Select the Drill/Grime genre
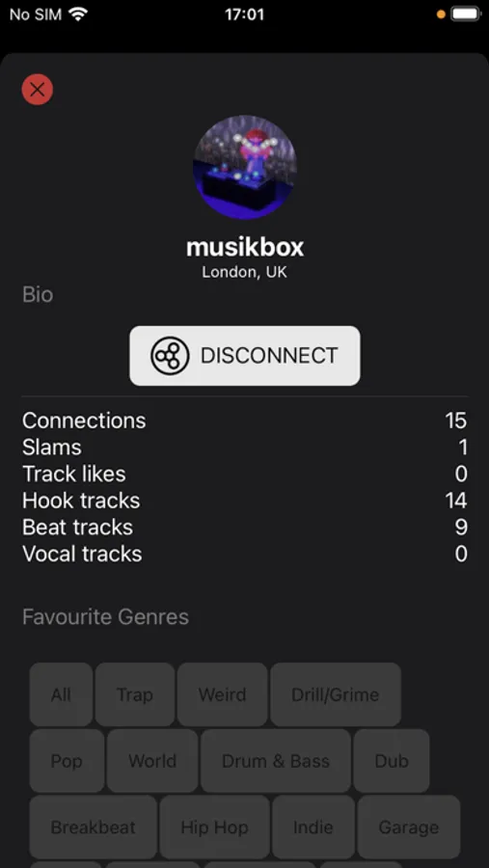Screen dimensions: 489x868 tap(336, 694)
